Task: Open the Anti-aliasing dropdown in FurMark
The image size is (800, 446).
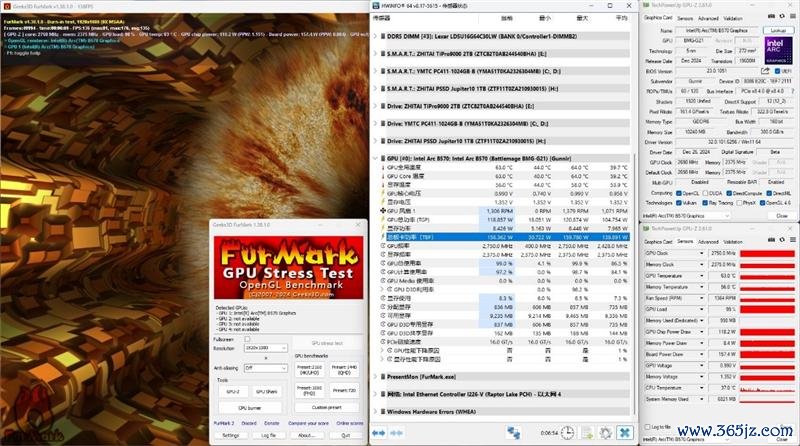Action: coord(265,368)
